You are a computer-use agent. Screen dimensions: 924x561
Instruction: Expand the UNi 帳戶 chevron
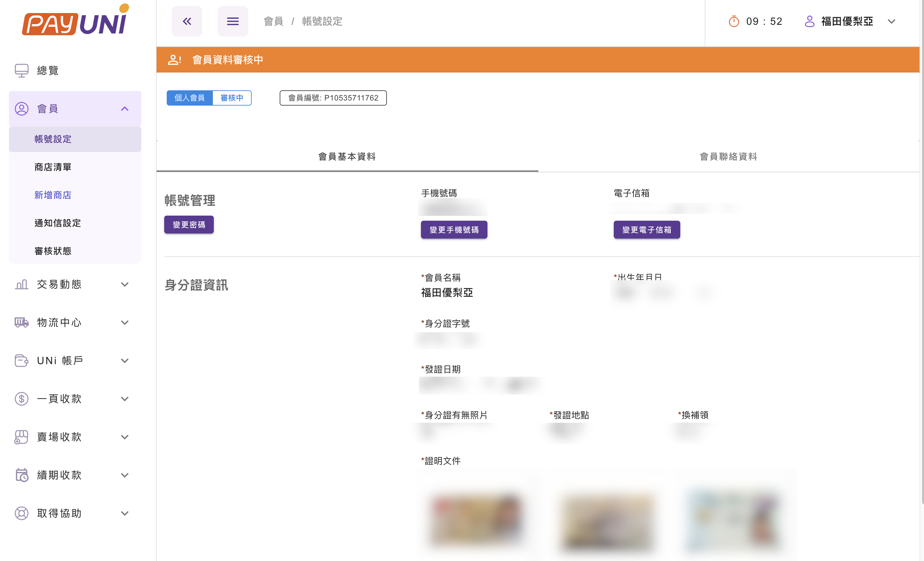coord(124,361)
